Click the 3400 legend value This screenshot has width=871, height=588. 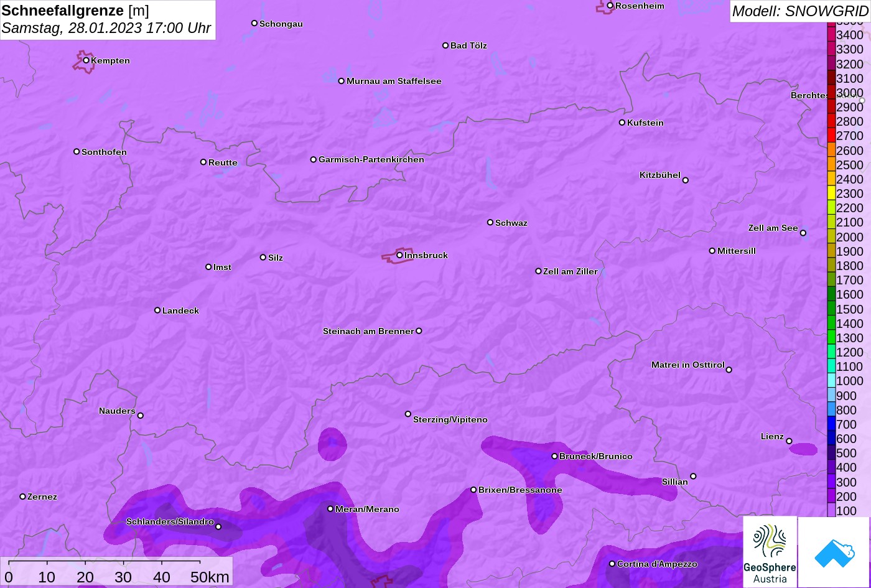(850, 35)
